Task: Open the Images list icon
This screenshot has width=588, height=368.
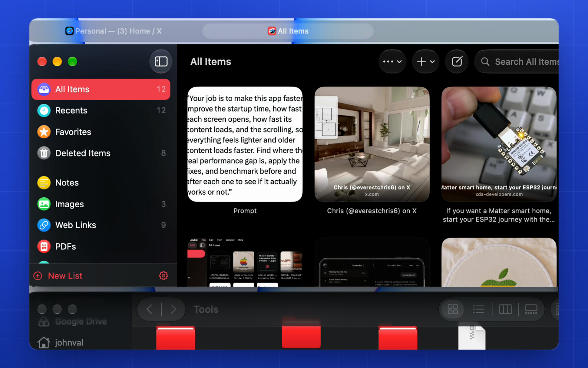Action: pos(44,204)
